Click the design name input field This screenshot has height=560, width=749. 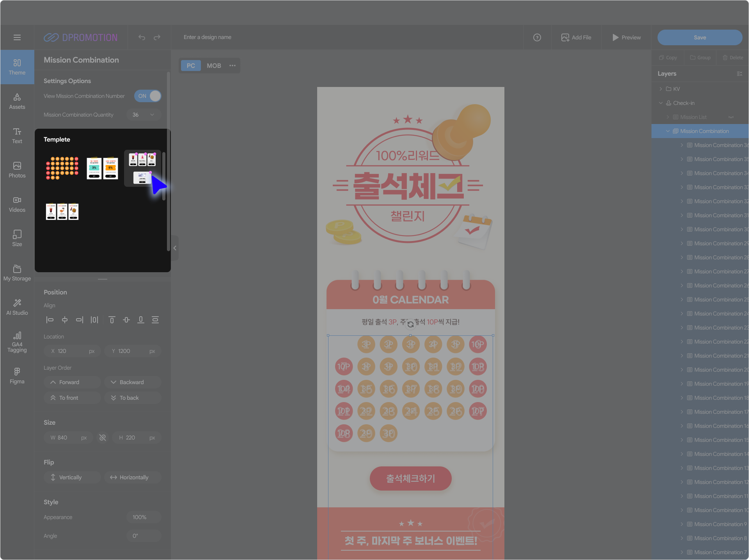coord(207,37)
